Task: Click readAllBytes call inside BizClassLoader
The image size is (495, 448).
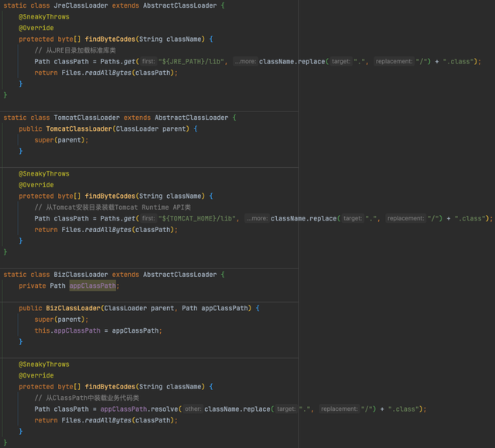Action: (x=108, y=421)
